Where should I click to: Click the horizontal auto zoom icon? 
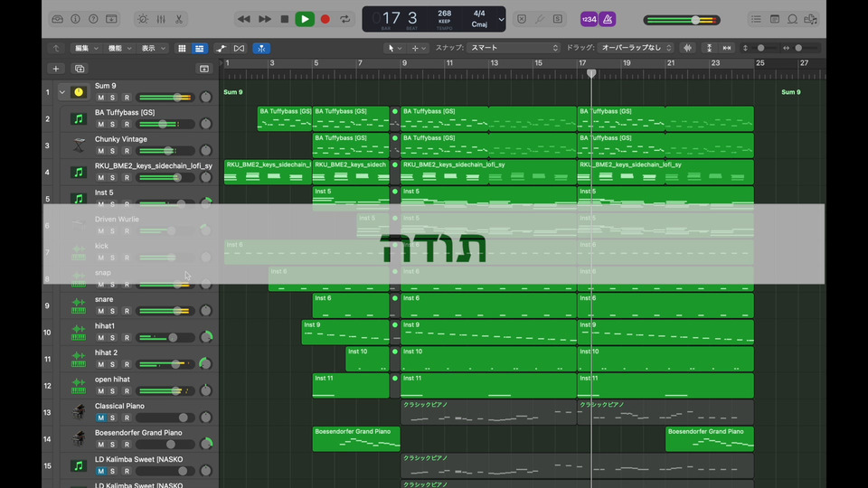pos(727,48)
